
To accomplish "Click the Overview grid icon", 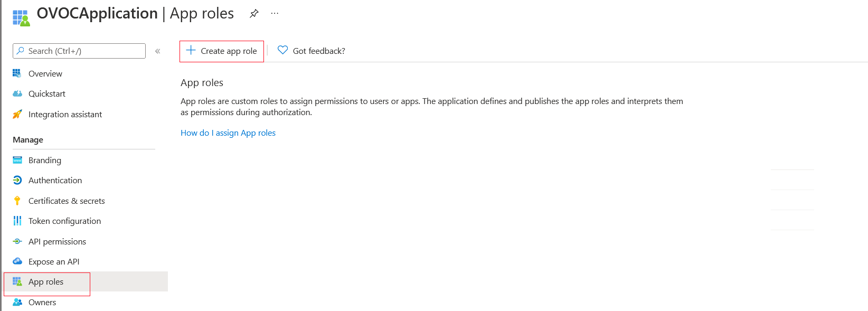I will pos(17,73).
